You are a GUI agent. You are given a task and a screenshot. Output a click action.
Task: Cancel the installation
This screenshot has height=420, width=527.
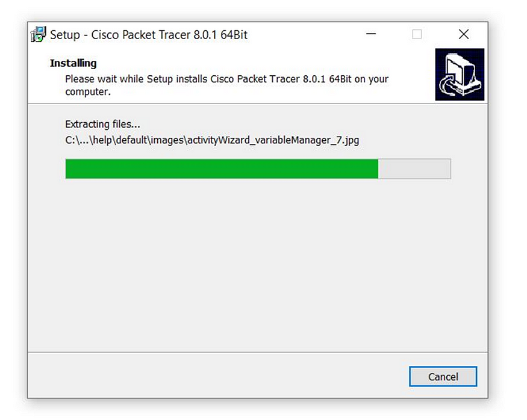pos(443,376)
